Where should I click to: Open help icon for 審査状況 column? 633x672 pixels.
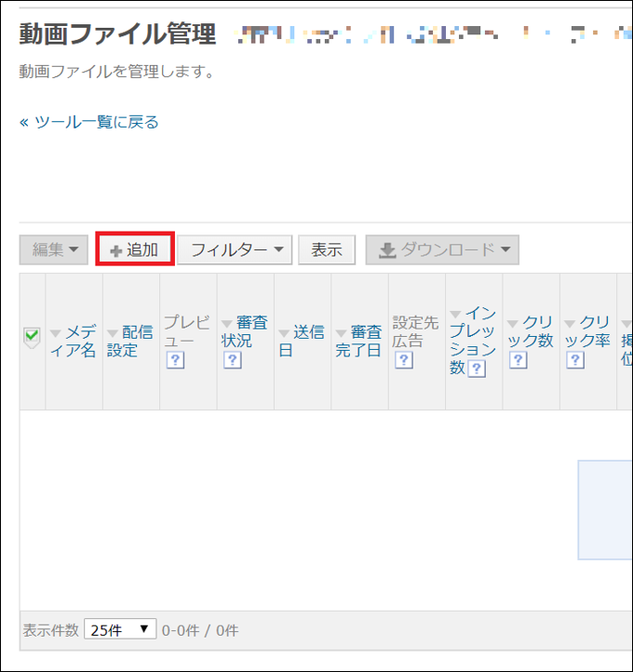tap(233, 360)
